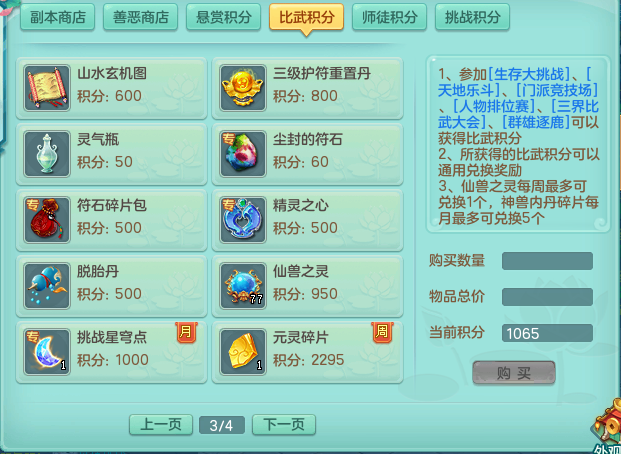
Task: Select the 元灵碎片 golden shard icon
Action: (x=243, y=352)
